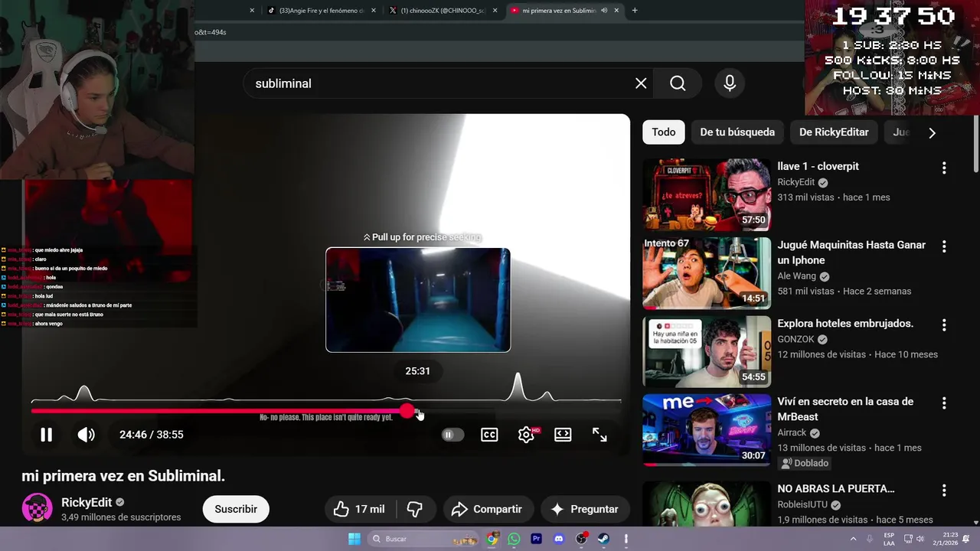Image resolution: width=980 pixels, height=551 pixels.
Task: Clear the search box text
Action: pyautogui.click(x=641, y=83)
